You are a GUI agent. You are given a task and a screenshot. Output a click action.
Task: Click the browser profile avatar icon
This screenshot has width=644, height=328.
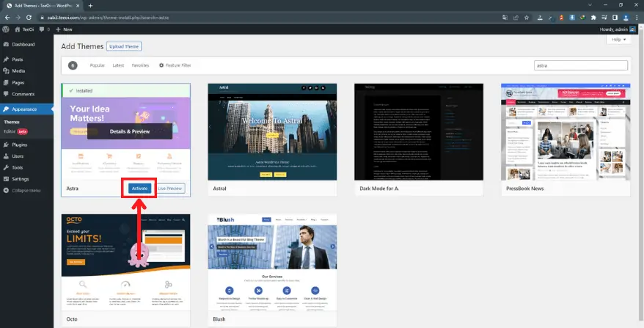626,18
